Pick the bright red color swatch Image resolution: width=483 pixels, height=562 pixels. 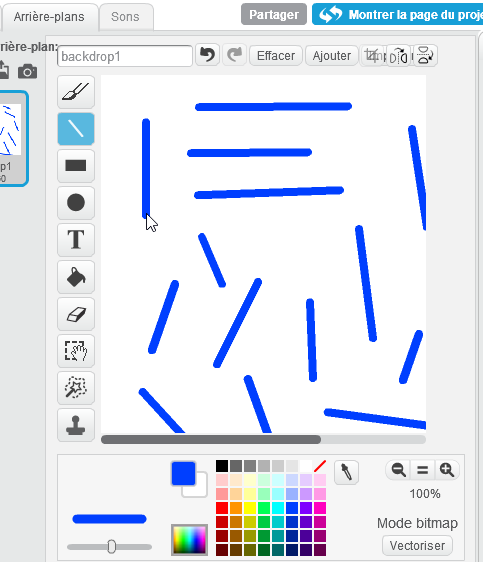pos(222,508)
